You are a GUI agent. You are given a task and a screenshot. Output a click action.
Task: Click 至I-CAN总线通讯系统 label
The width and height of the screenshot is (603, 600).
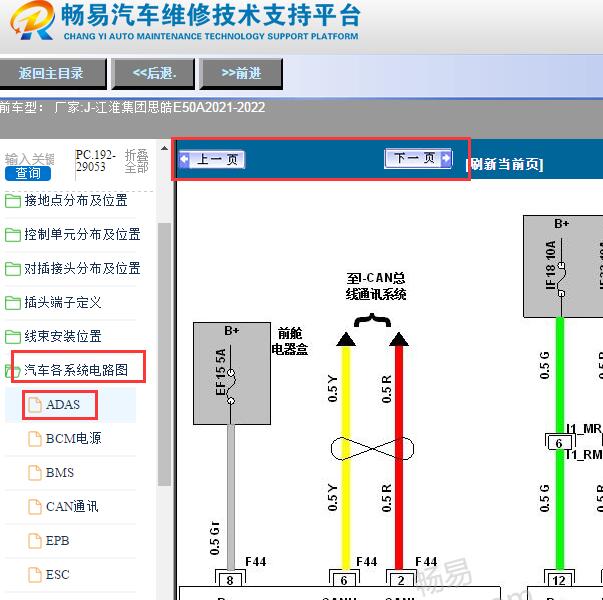coord(376,286)
